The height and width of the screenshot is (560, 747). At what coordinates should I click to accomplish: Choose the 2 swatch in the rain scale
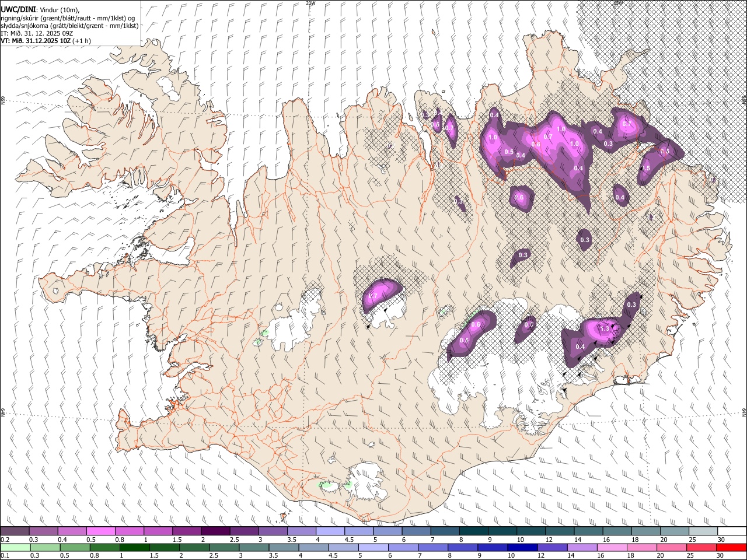(193, 547)
